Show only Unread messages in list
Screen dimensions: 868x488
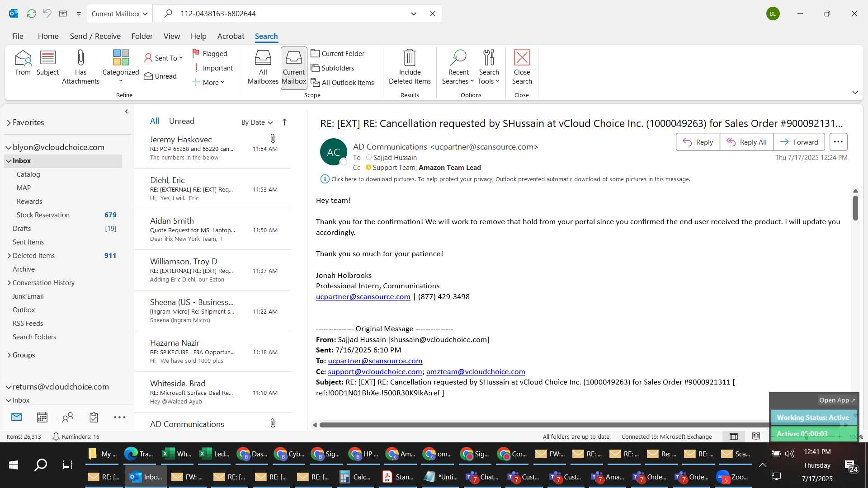[x=181, y=121]
